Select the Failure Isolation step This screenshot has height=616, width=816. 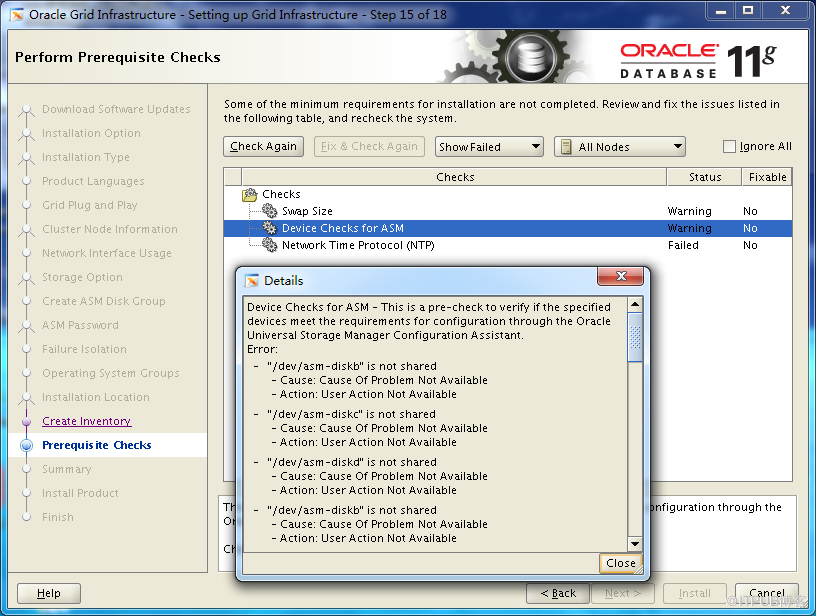[84, 349]
